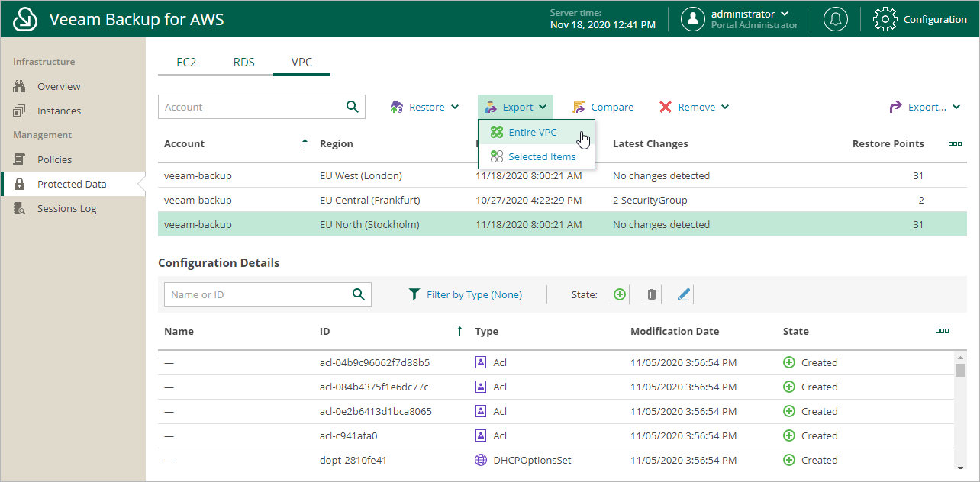
Task: Open Sessions Log in the sidebar
Action: (x=67, y=208)
